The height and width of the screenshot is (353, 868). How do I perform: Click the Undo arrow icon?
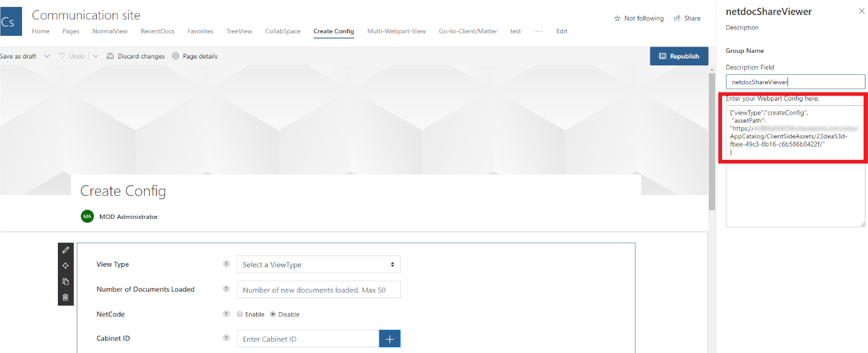pyautogui.click(x=62, y=56)
